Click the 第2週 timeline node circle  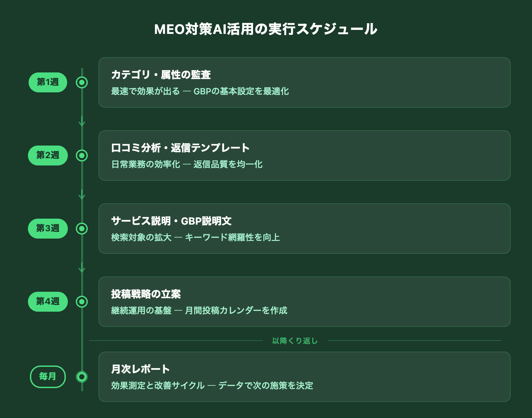point(82,156)
